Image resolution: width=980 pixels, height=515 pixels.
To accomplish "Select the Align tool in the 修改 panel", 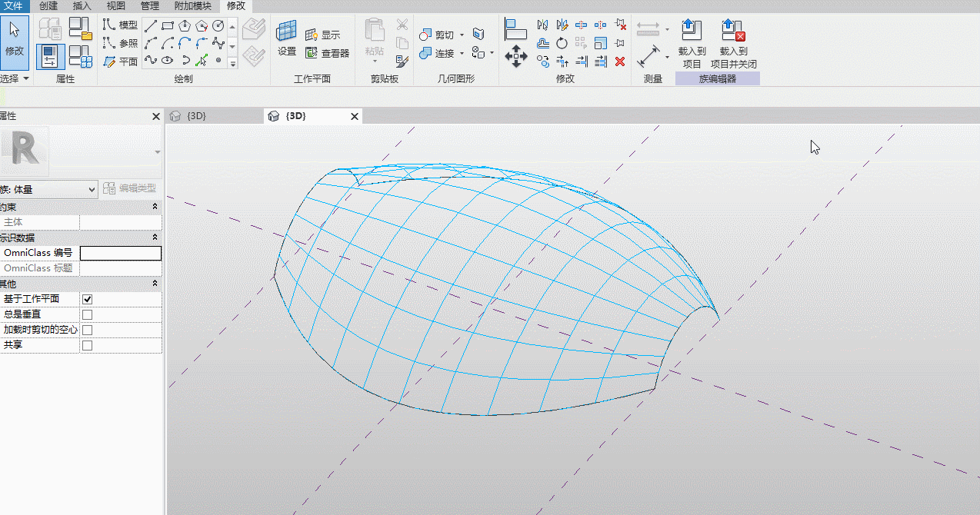I will 515,28.
